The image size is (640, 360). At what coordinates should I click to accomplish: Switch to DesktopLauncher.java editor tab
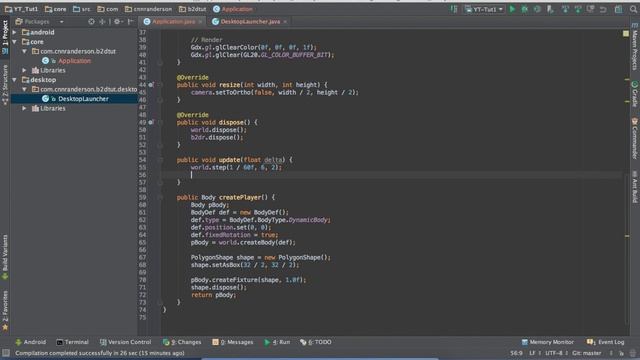250,22
